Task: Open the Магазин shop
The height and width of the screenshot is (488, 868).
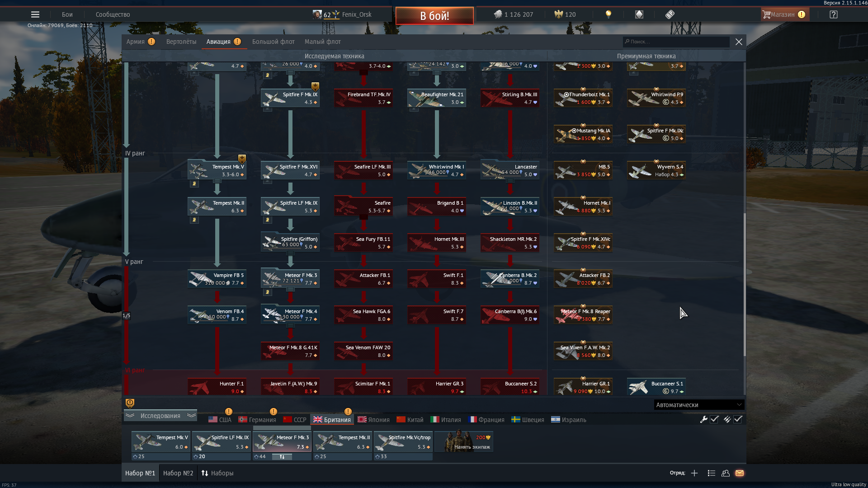Action: 784,14
